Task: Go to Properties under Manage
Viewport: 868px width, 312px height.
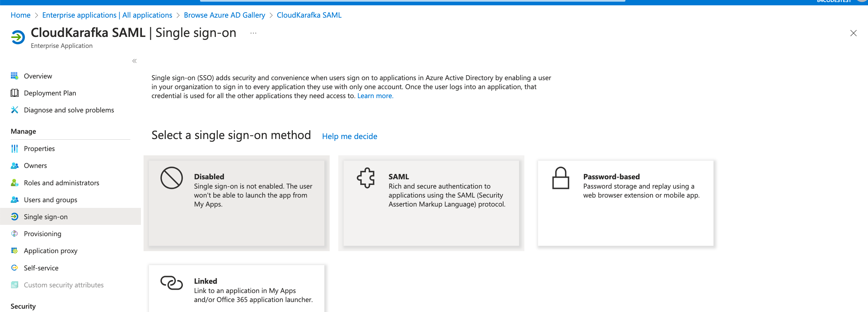Action: [70, 148]
